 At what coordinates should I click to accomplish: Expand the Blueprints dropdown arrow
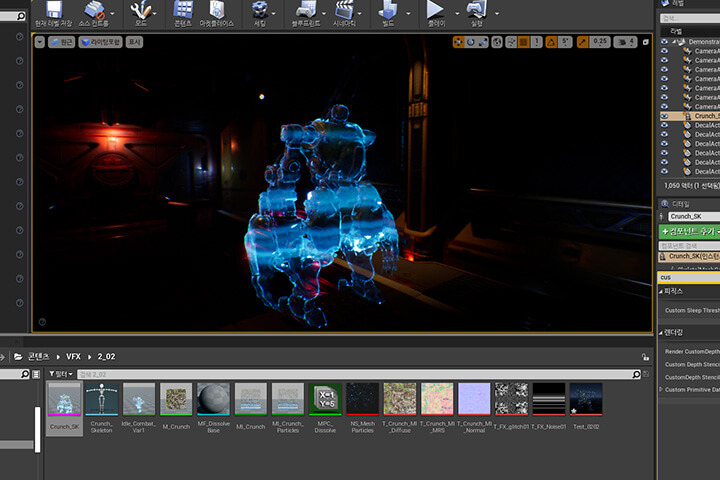pyautogui.click(x=324, y=13)
